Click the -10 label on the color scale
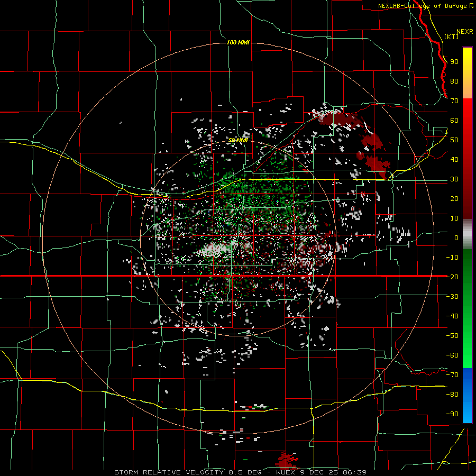Image resolution: width=476 pixels, height=476 pixels. tap(452, 258)
